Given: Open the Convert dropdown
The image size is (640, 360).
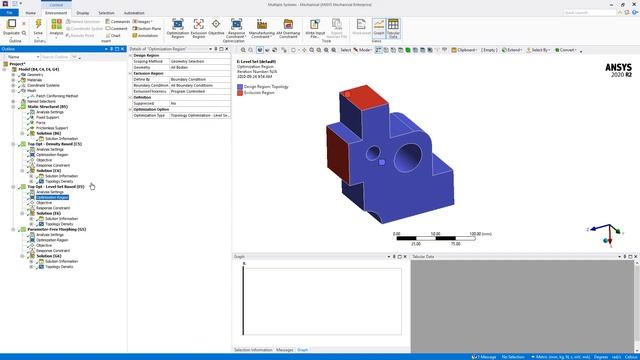Looking at the screenshot, I should pyautogui.click(x=565, y=50).
